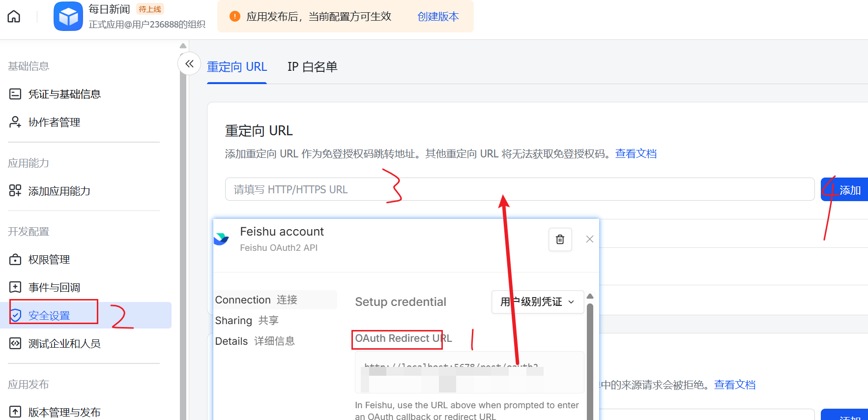
Task: Click the Feishu account dialog title
Action: pyautogui.click(x=282, y=232)
